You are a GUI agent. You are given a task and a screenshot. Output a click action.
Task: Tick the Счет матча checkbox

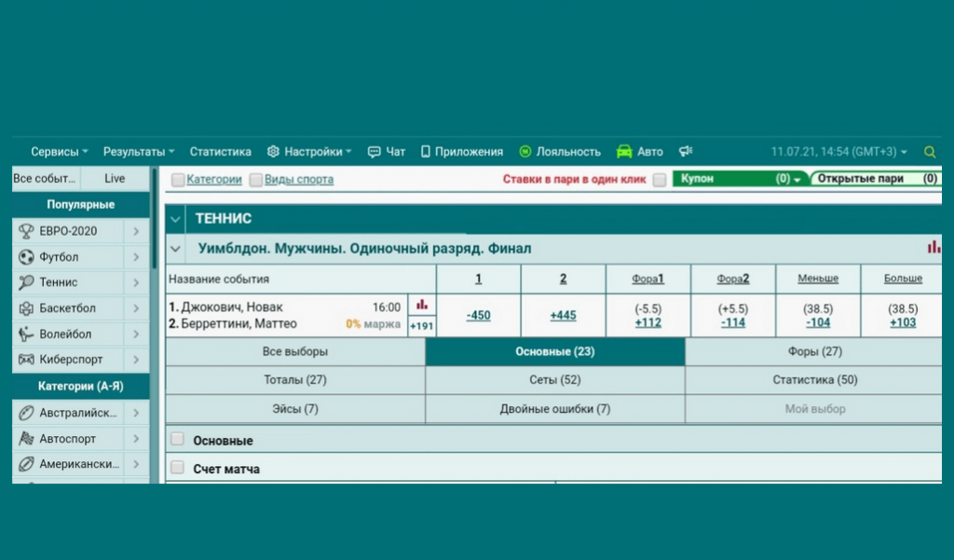pyautogui.click(x=177, y=468)
